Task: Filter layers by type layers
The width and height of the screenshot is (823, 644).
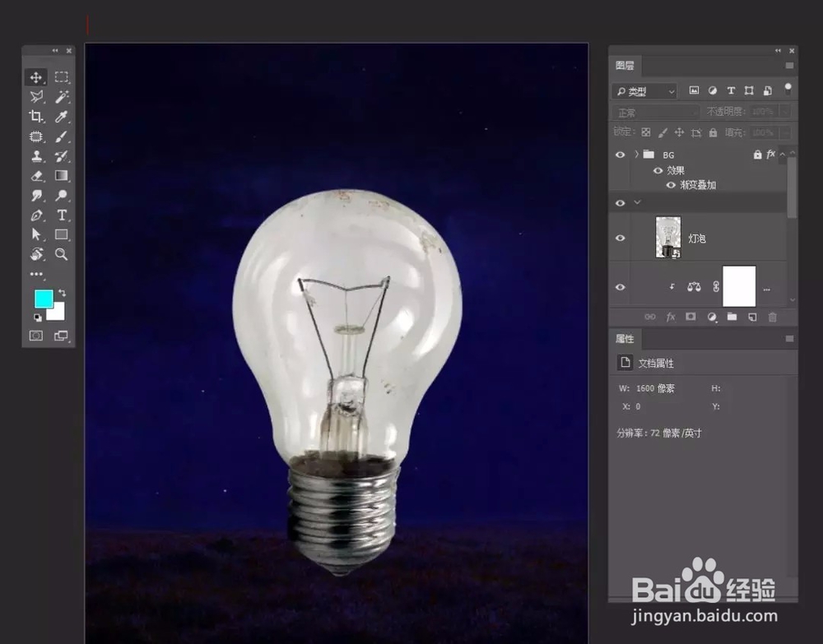Action: click(x=731, y=90)
